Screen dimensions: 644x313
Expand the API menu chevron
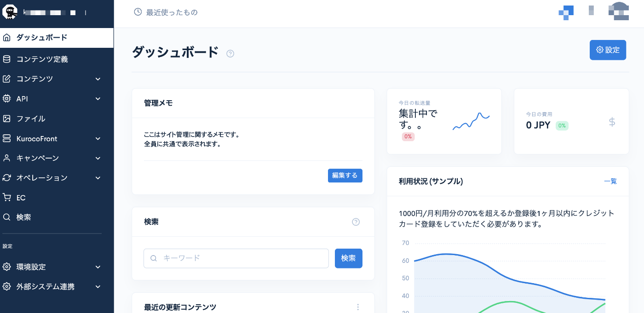coord(98,99)
